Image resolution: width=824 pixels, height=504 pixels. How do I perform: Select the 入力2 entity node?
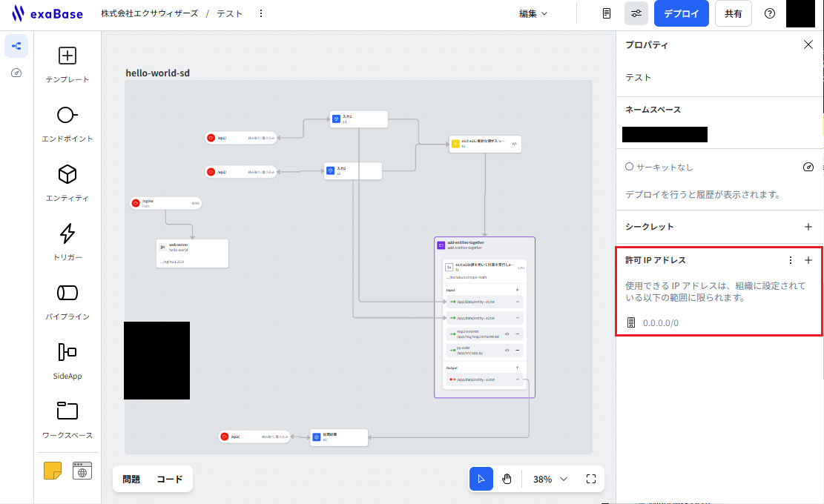(x=352, y=171)
